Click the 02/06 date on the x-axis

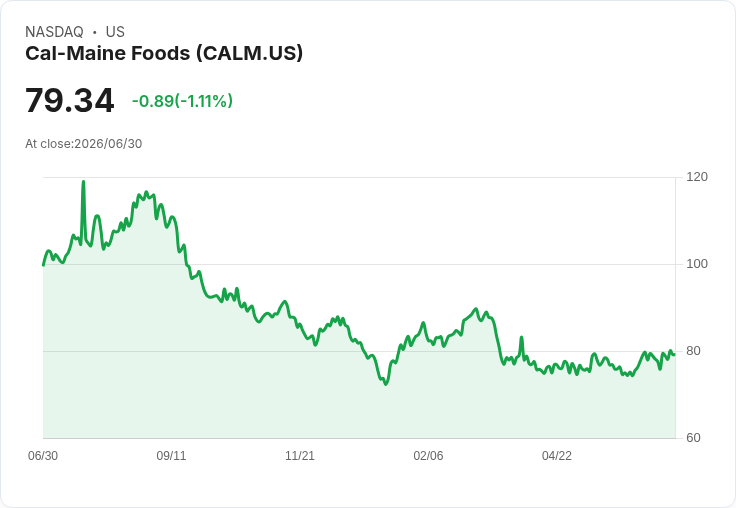coord(428,455)
